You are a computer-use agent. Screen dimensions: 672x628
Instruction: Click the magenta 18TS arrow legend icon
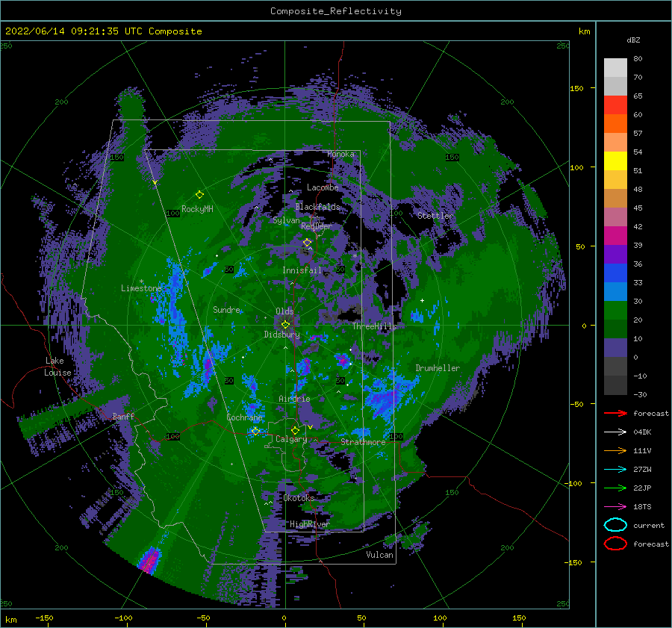(x=615, y=507)
